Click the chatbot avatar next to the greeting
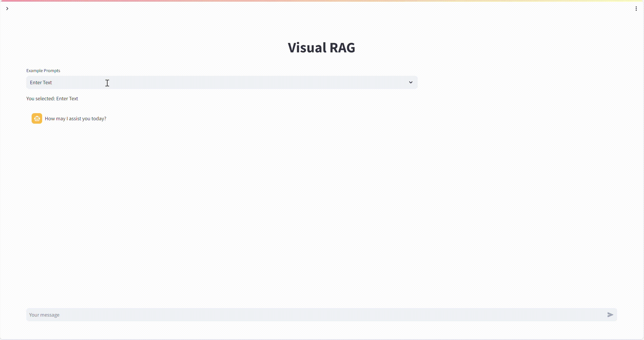Image resolution: width=644 pixels, height=340 pixels. pyautogui.click(x=37, y=118)
